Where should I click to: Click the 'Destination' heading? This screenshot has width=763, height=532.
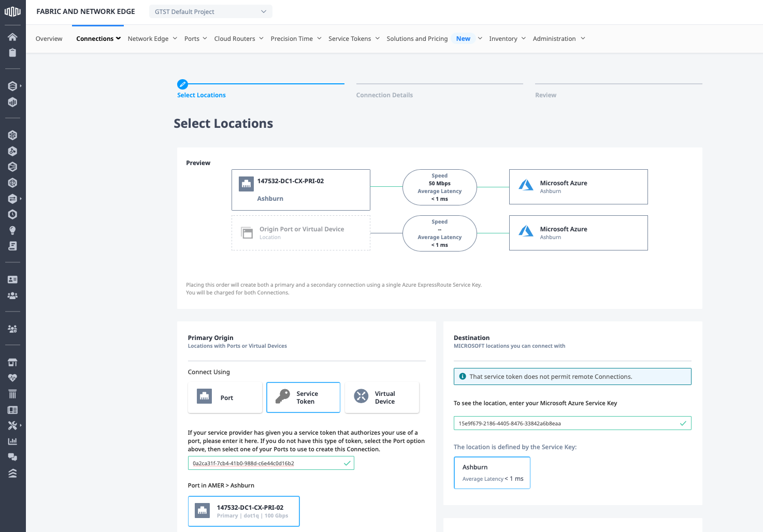[471, 338]
